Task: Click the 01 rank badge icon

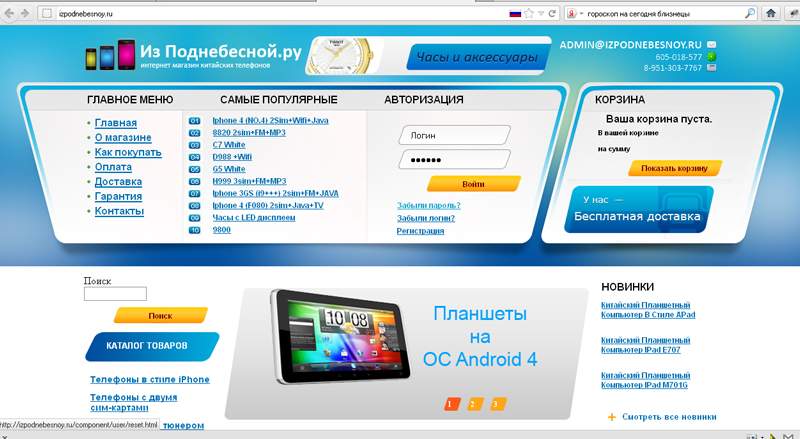Action: click(x=194, y=121)
